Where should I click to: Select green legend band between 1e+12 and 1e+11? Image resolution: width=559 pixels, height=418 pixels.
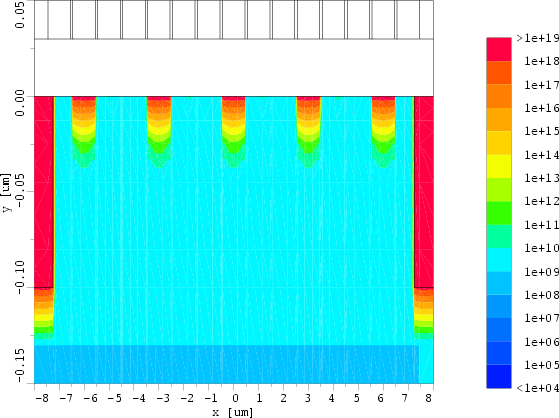pyautogui.click(x=499, y=213)
